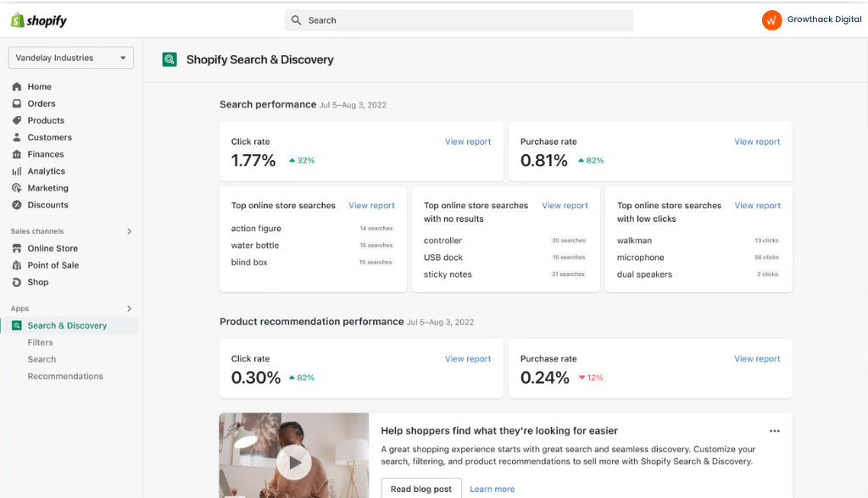Open Filters sub-item under Search & Discovery
Screen dimensions: 868x498
[41, 342]
